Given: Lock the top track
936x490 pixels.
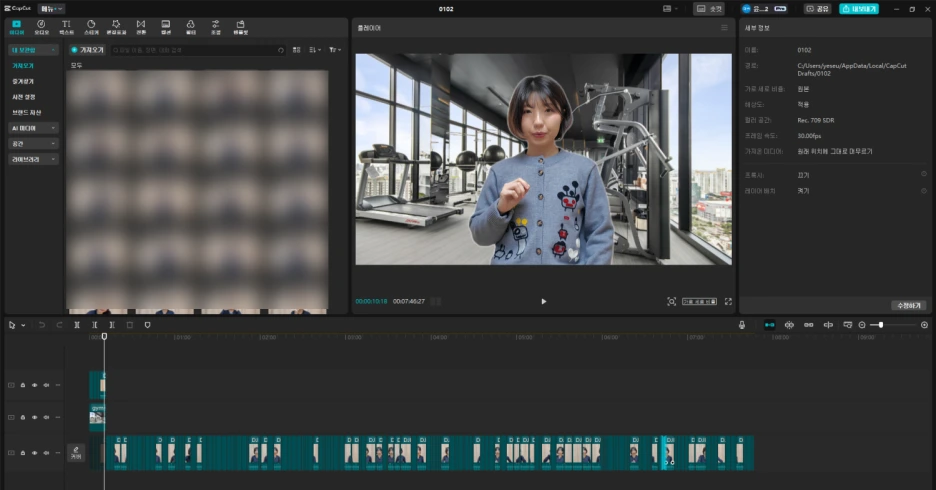Looking at the screenshot, I should [x=23, y=386].
